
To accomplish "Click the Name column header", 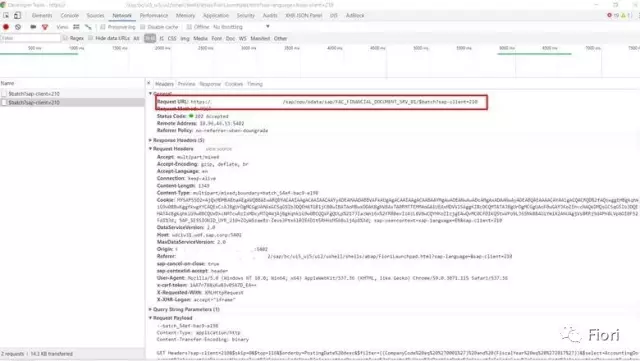I will click(72, 83).
